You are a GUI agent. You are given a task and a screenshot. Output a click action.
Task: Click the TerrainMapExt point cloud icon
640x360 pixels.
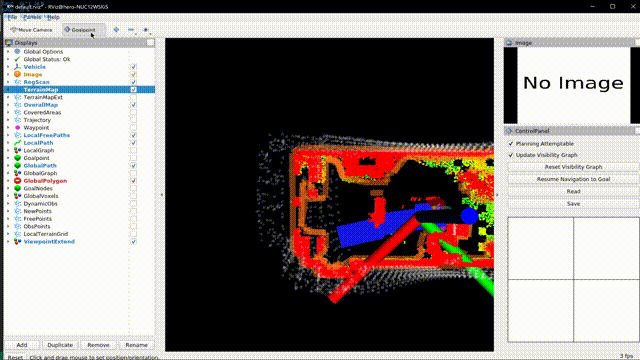coord(17,97)
